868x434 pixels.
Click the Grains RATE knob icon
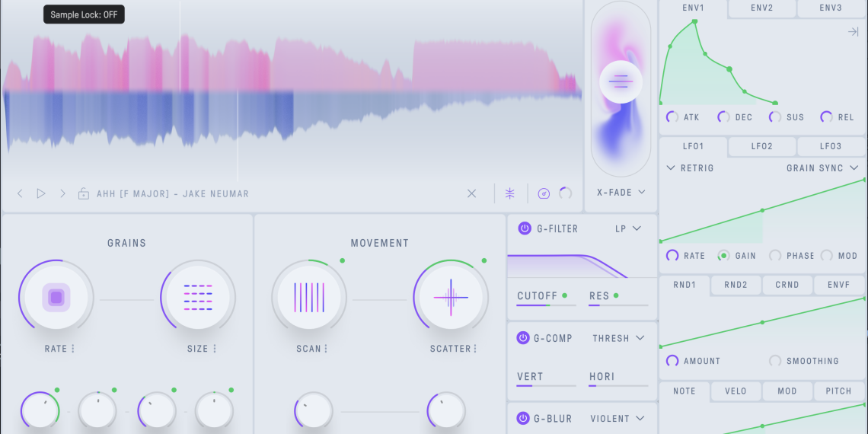click(x=56, y=297)
